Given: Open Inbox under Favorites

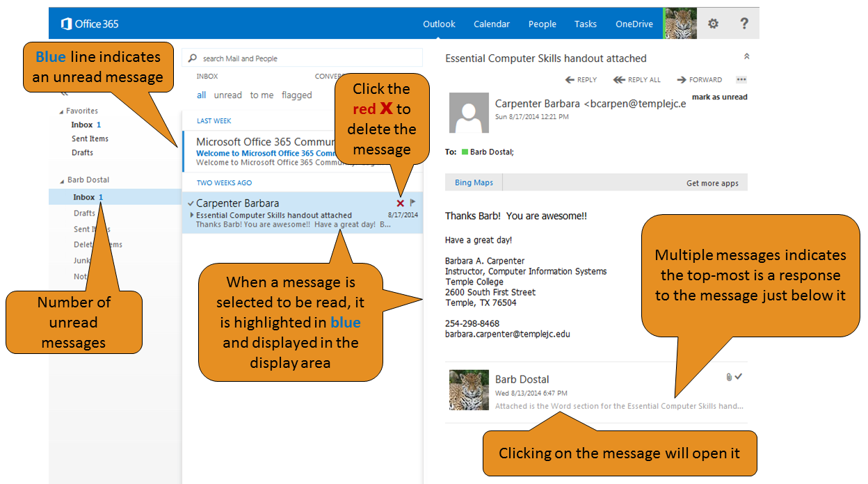Looking at the screenshot, I should pyautogui.click(x=82, y=124).
